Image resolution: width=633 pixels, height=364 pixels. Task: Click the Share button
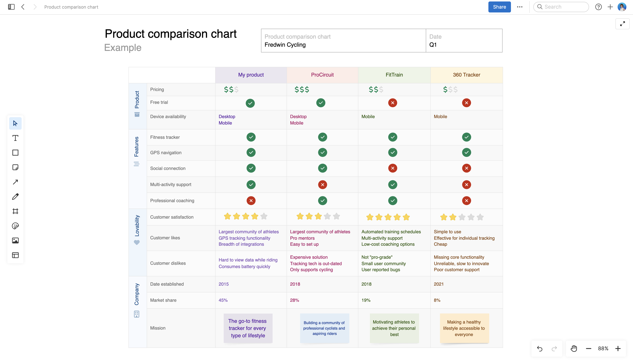point(499,7)
